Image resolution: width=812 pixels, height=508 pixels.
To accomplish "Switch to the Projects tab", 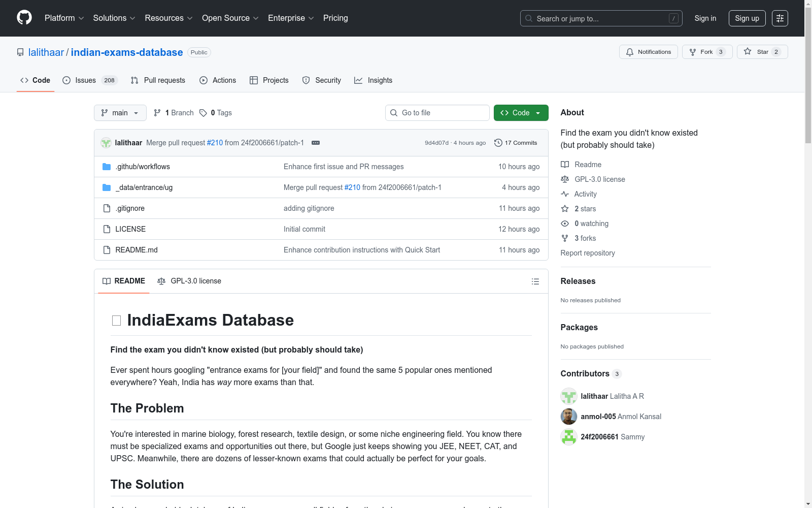I will click(x=269, y=80).
